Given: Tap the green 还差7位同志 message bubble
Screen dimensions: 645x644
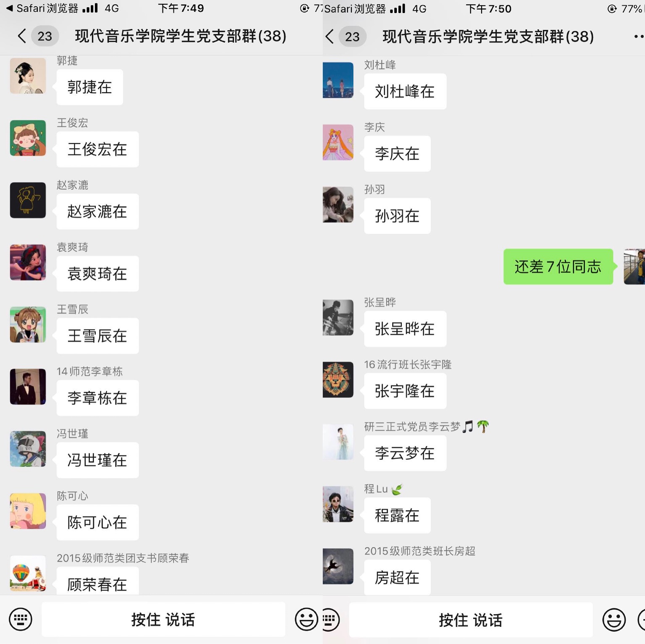Looking at the screenshot, I should (x=558, y=267).
